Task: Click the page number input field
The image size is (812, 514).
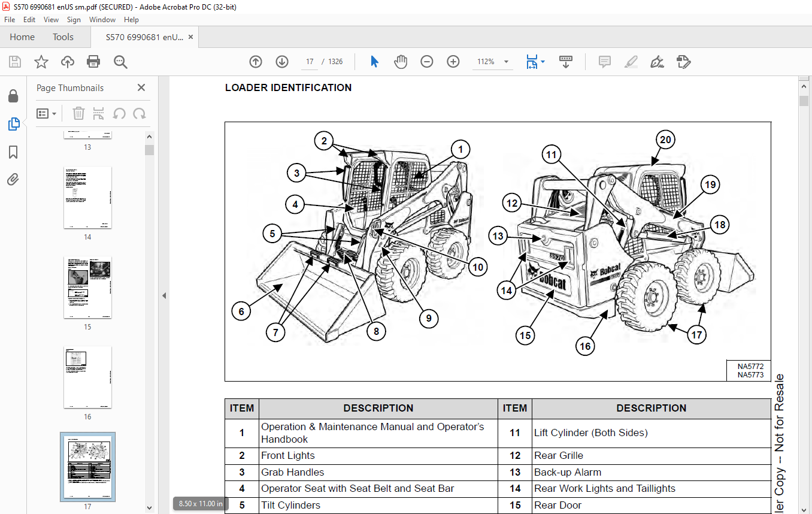Action: click(310, 62)
